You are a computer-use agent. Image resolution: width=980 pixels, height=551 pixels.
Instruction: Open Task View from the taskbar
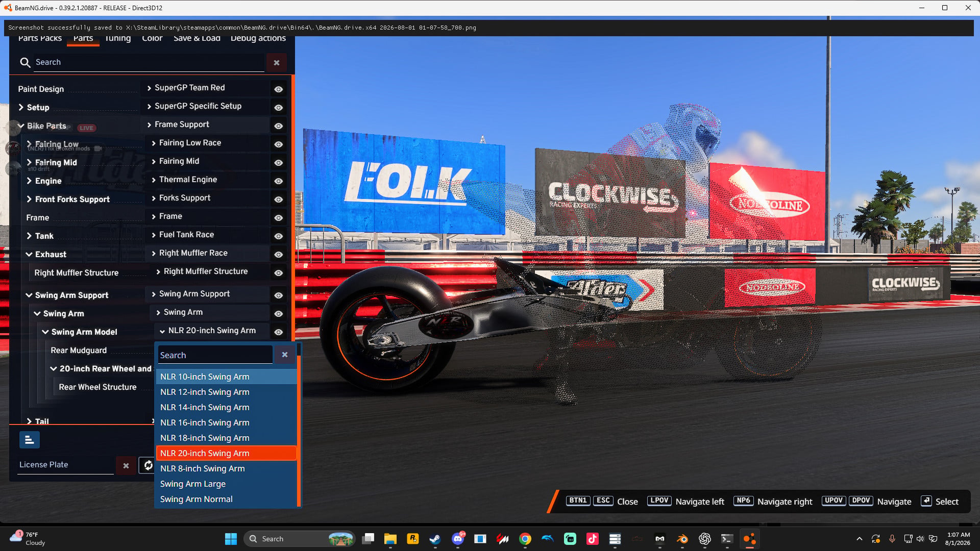click(368, 539)
